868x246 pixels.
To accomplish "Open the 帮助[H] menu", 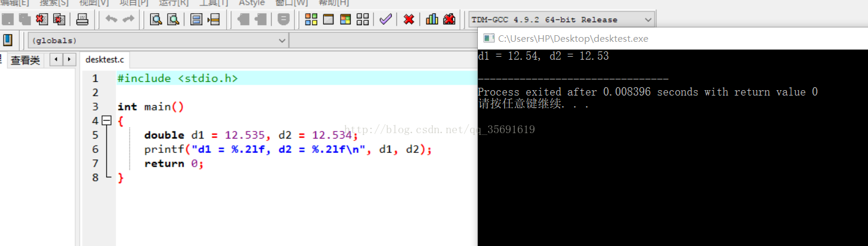I will [x=334, y=3].
